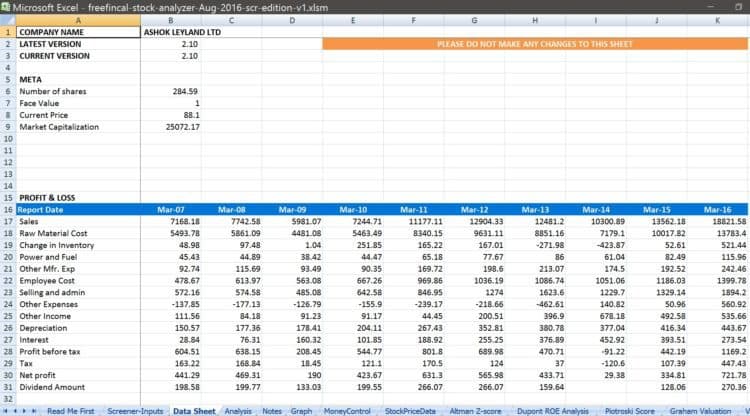Open the Graph sheet tab
The width and height of the screenshot is (750, 416).
click(x=301, y=411)
